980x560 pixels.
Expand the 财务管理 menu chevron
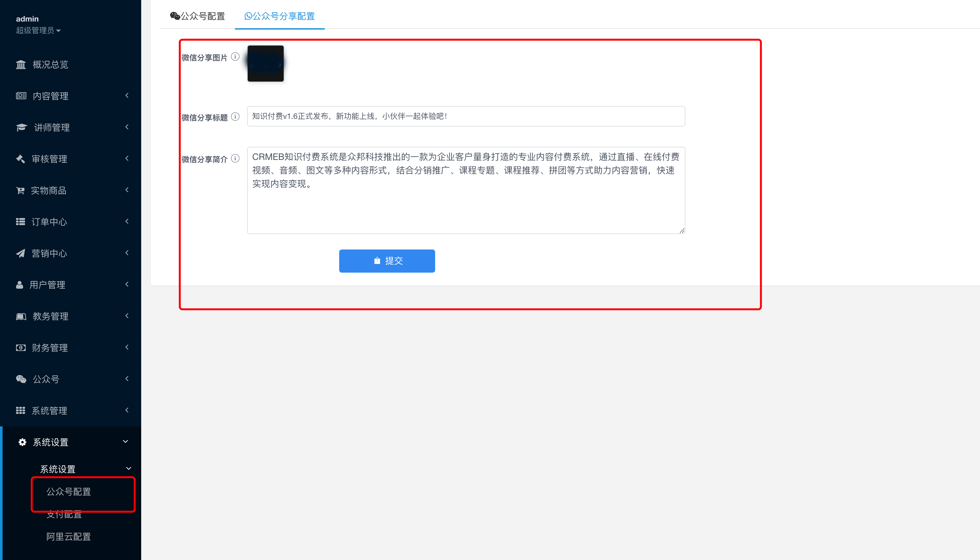127,347
